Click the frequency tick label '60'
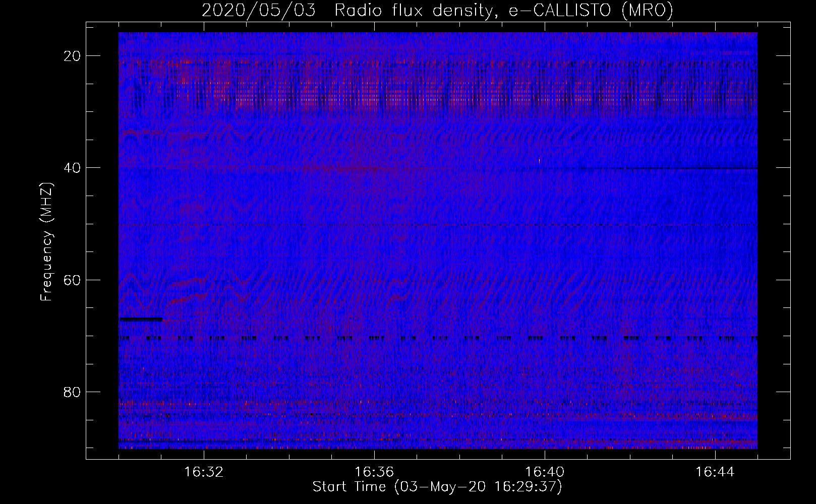This screenshot has width=816, height=504. pyautogui.click(x=72, y=280)
